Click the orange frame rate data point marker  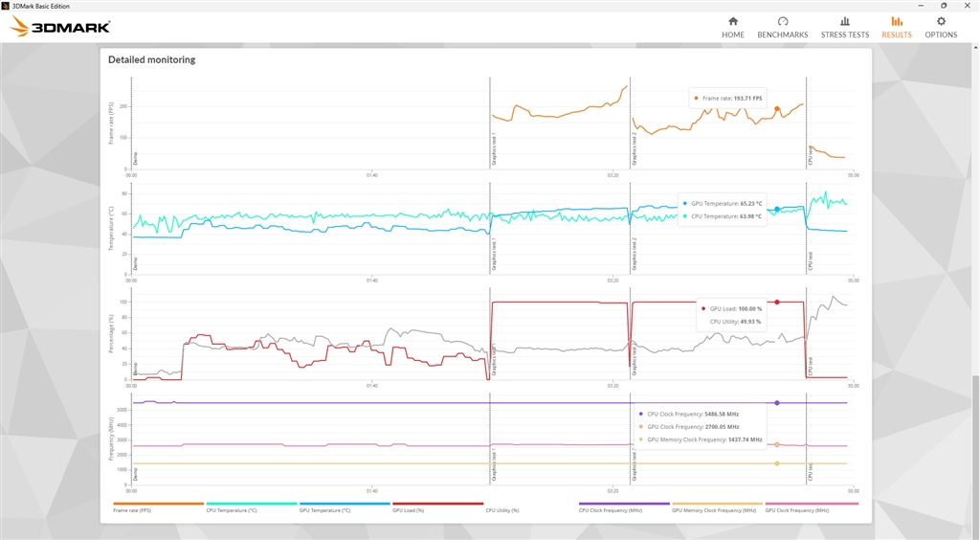[777, 109]
